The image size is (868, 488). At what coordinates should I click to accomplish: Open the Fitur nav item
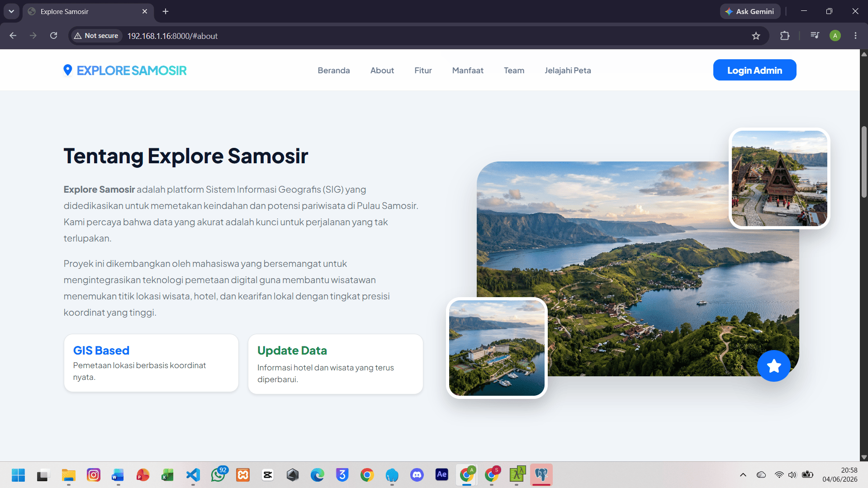[423, 71]
